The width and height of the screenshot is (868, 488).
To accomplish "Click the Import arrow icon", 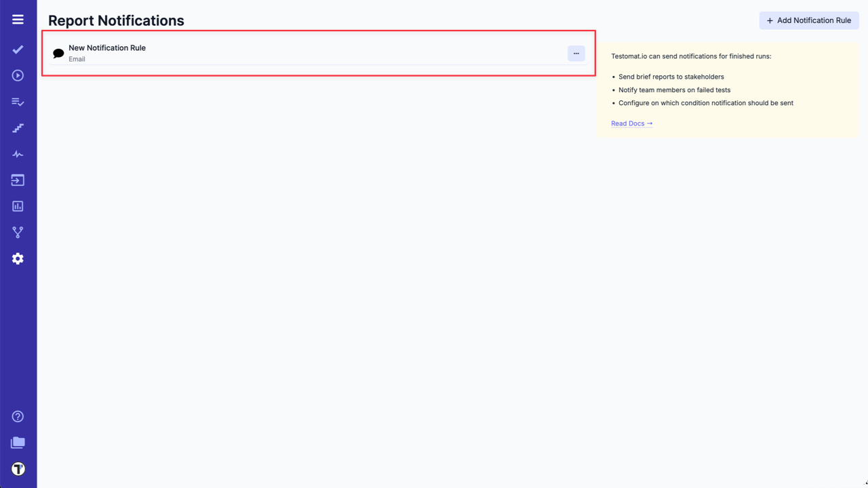I will point(18,180).
